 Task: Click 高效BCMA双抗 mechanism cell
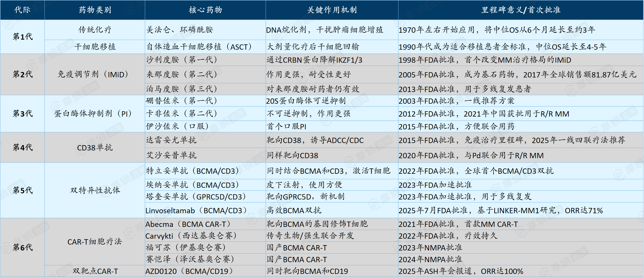[332, 210]
